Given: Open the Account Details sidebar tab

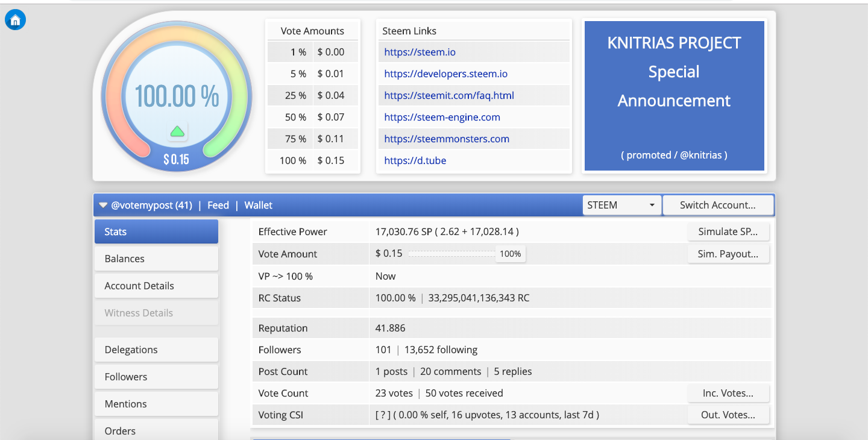Looking at the screenshot, I should [156, 286].
